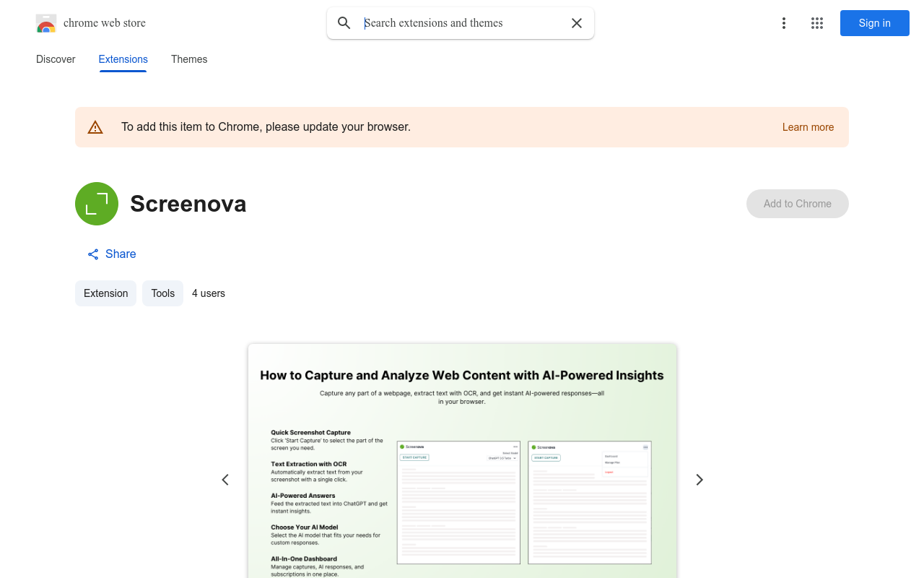
Task: Select the Extensions tab
Action: (123, 59)
